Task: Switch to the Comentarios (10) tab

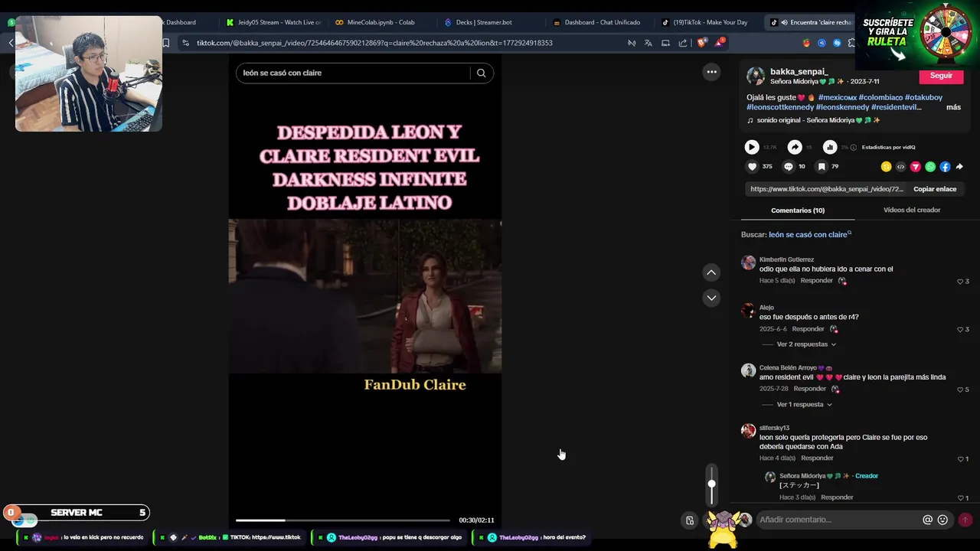Action: pyautogui.click(x=798, y=210)
